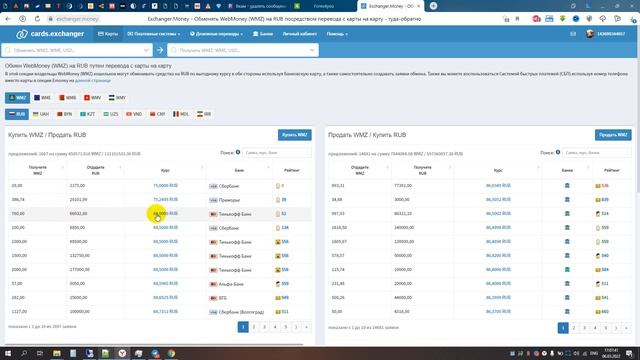Click green bank icon in 10000,00 row
The height and width of the screenshot is (360, 640).
567,269
